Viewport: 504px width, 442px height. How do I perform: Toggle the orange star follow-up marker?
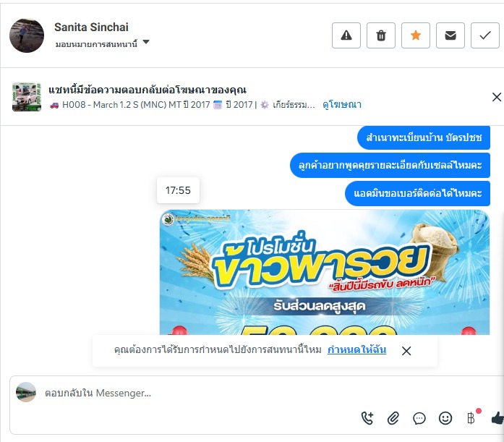(x=416, y=35)
